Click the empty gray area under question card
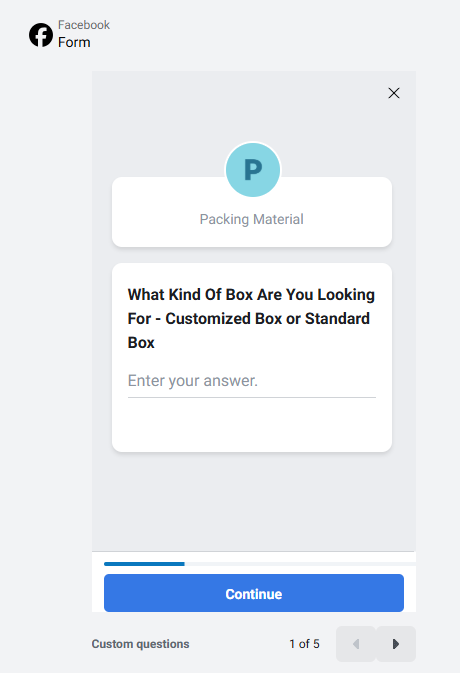Screen dimensions: 460x673 coord(254,501)
